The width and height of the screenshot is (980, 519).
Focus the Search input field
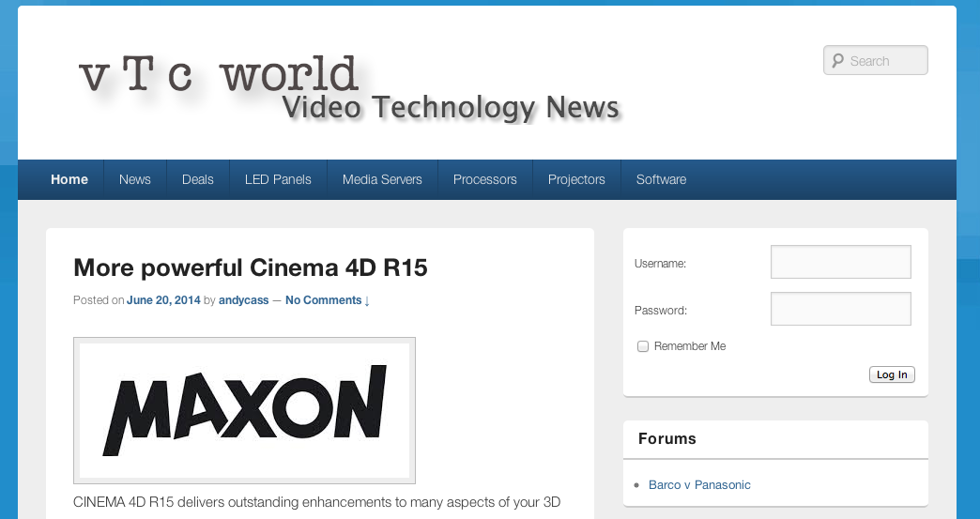click(876, 61)
